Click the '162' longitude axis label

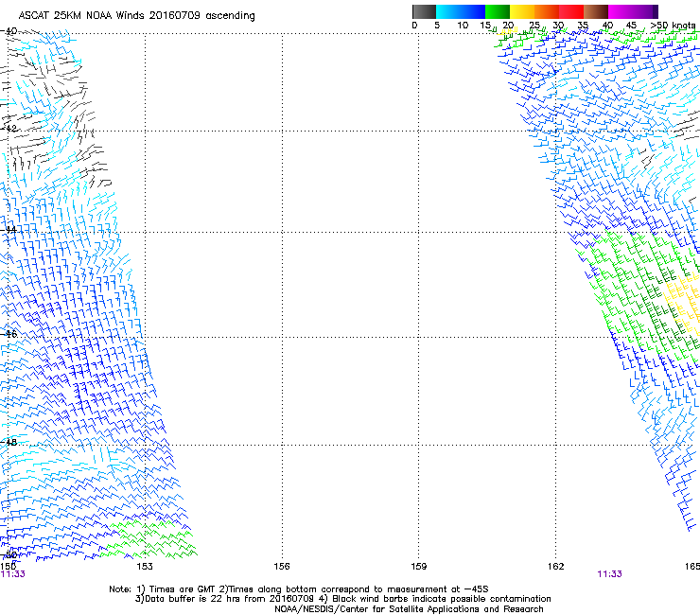point(556,567)
